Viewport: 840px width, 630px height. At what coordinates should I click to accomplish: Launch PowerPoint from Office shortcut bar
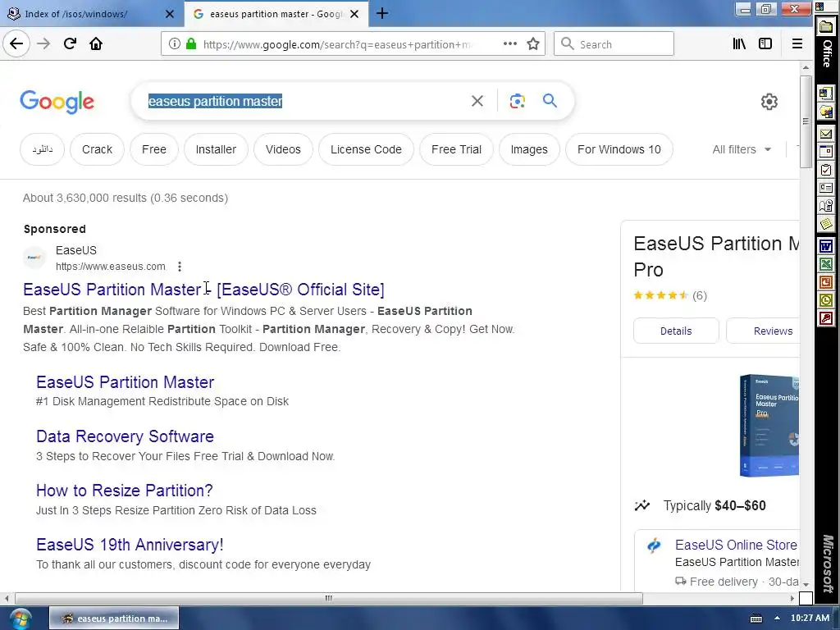[826, 282]
